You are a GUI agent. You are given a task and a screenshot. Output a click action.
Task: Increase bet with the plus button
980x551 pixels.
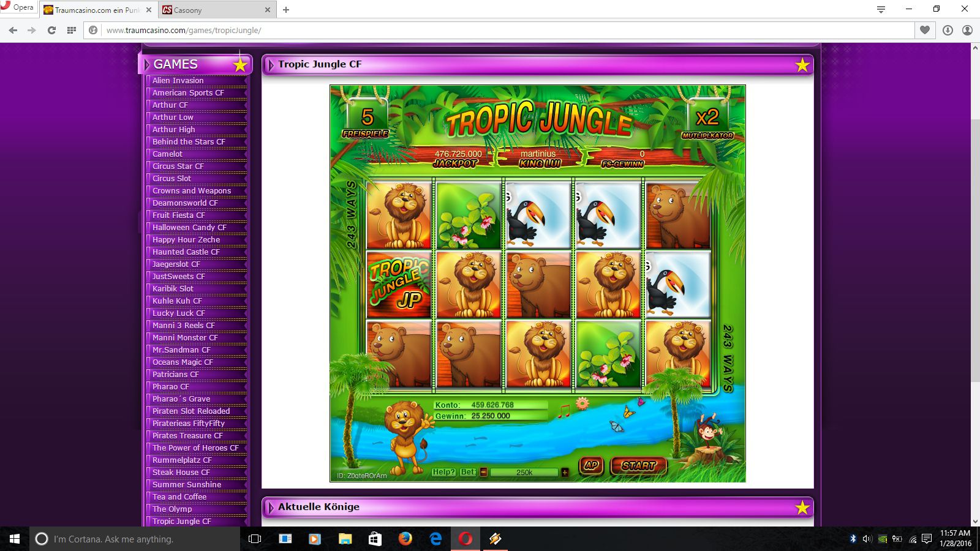(565, 472)
